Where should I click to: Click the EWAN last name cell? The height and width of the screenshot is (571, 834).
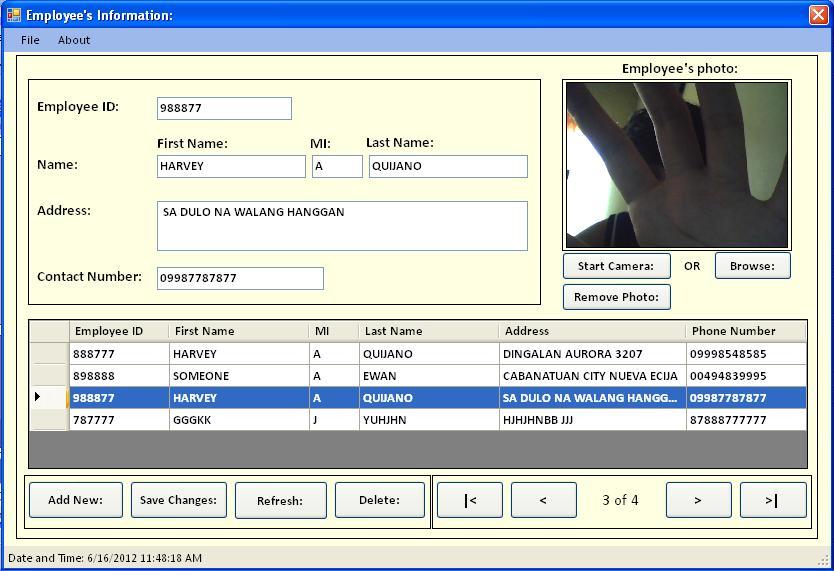pos(429,376)
